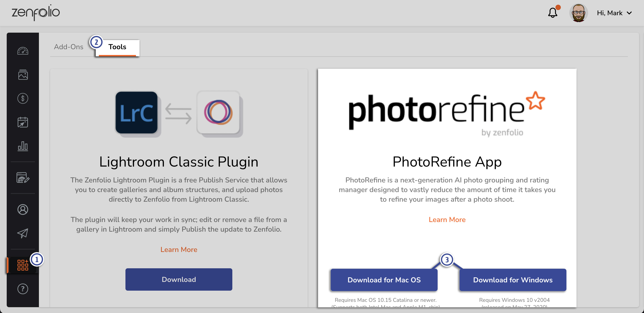Click Download for Windows button
Screen dimensions: 644x313
(x=513, y=280)
